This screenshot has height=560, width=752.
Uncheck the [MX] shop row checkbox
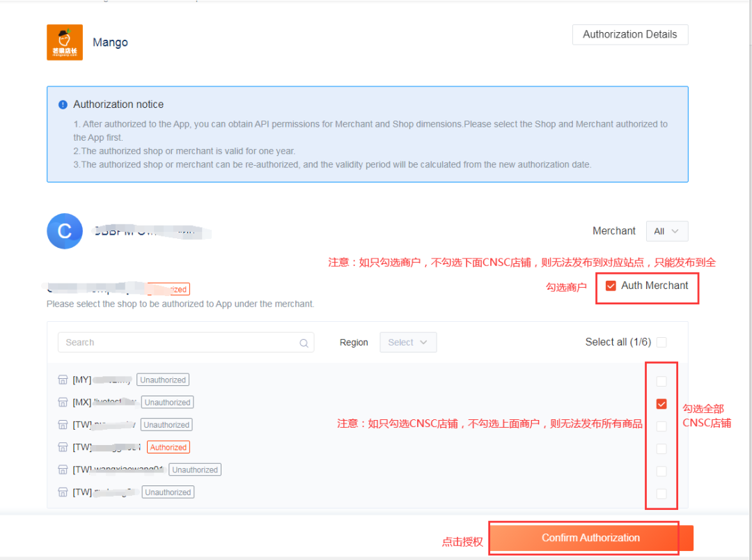[x=661, y=404]
